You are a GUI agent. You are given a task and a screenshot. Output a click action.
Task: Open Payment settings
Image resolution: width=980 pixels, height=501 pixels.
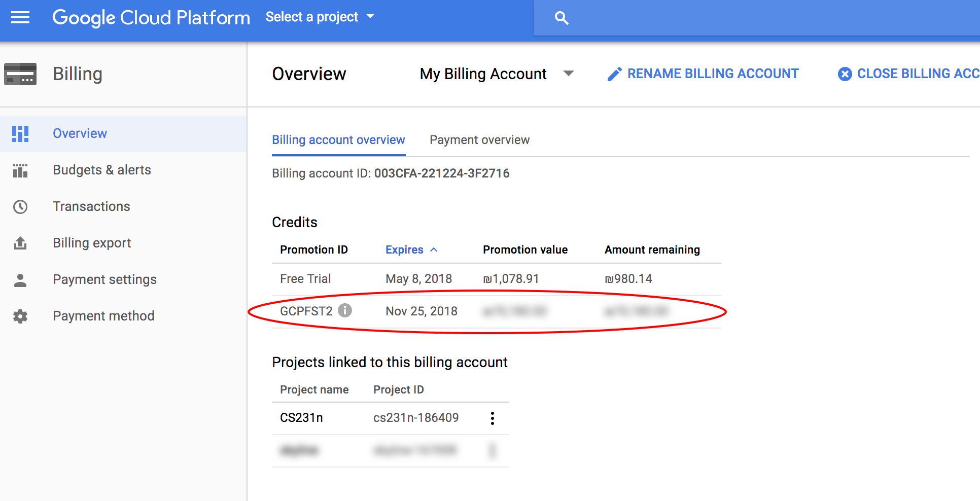coord(123,280)
